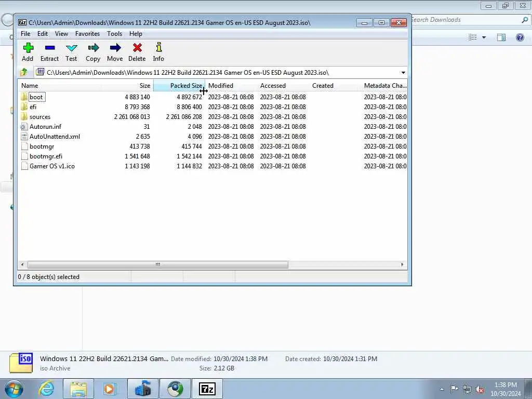Click the Delete toolbar icon
This screenshot has height=399, width=532.
137,48
